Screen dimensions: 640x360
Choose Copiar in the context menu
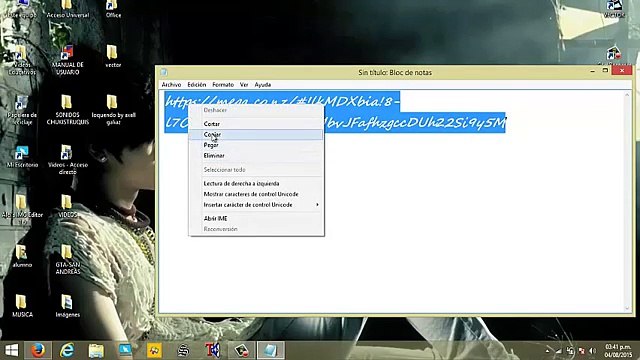coord(256,134)
